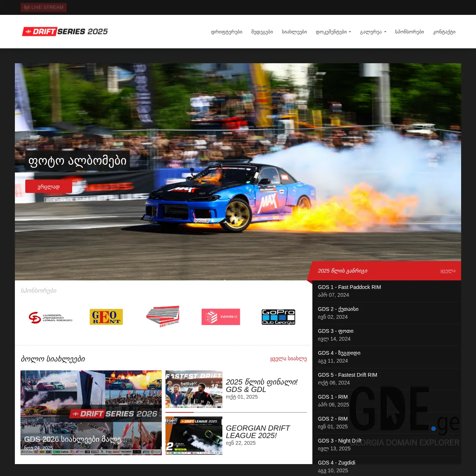This screenshot has width=476, height=476.
Task: Open the GDS 1 - Fast Paddock RIM entry
Action: point(349,287)
